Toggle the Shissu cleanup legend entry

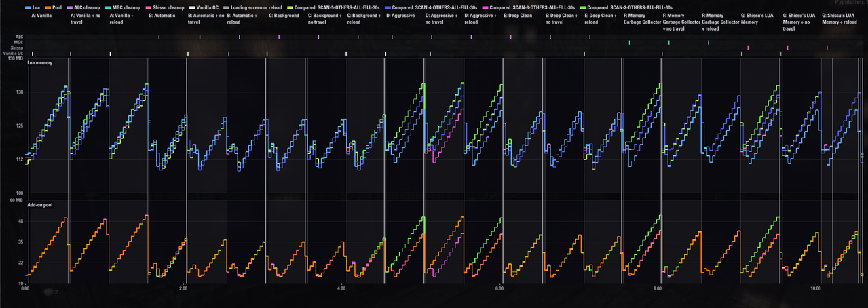(165, 7)
